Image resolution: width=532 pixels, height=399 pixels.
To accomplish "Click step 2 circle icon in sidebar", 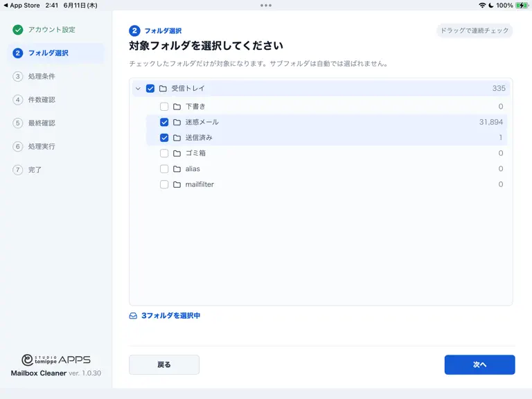I will tap(17, 53).
